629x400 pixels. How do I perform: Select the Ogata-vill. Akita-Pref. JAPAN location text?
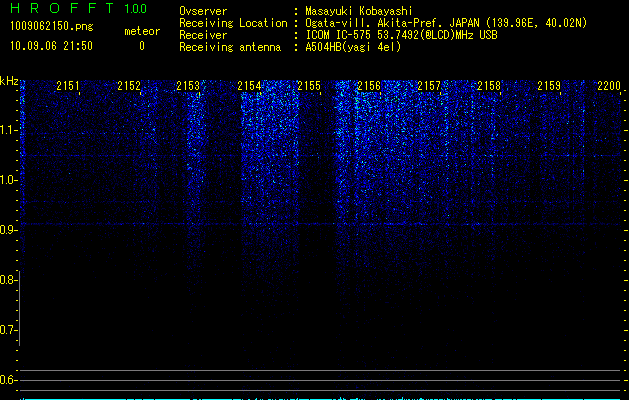tap(446, 23)
